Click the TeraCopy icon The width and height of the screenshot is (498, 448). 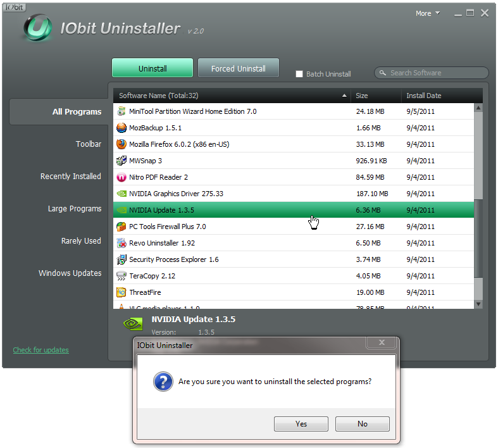click(x=121, y=276)
